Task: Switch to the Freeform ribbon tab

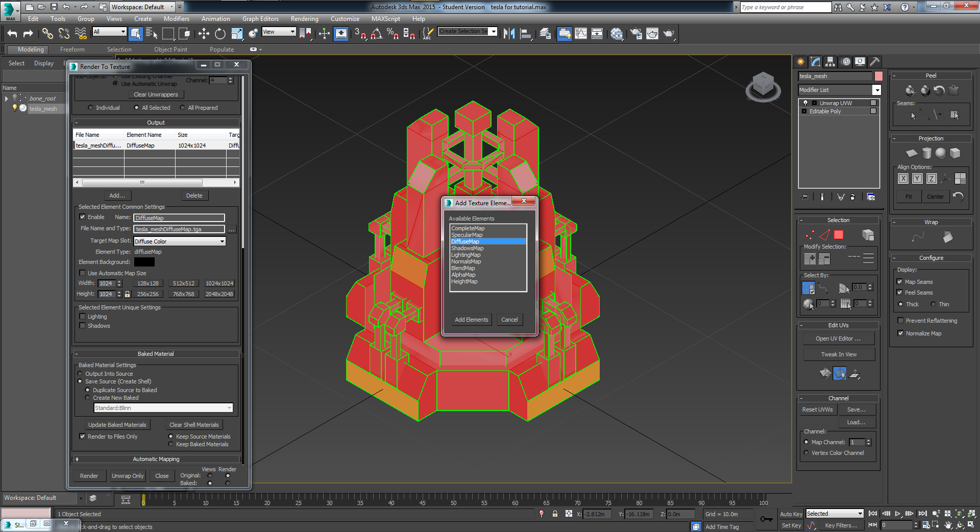Action: 72,50
